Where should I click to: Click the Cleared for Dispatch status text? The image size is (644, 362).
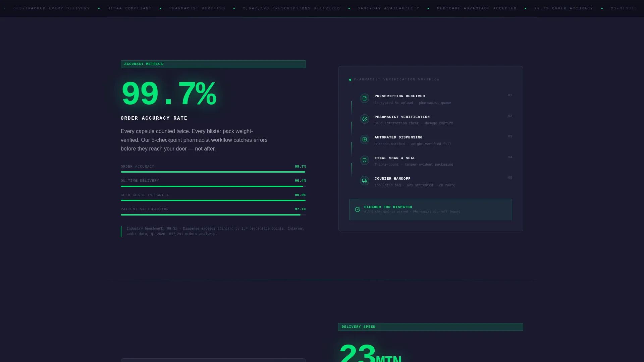388,207
